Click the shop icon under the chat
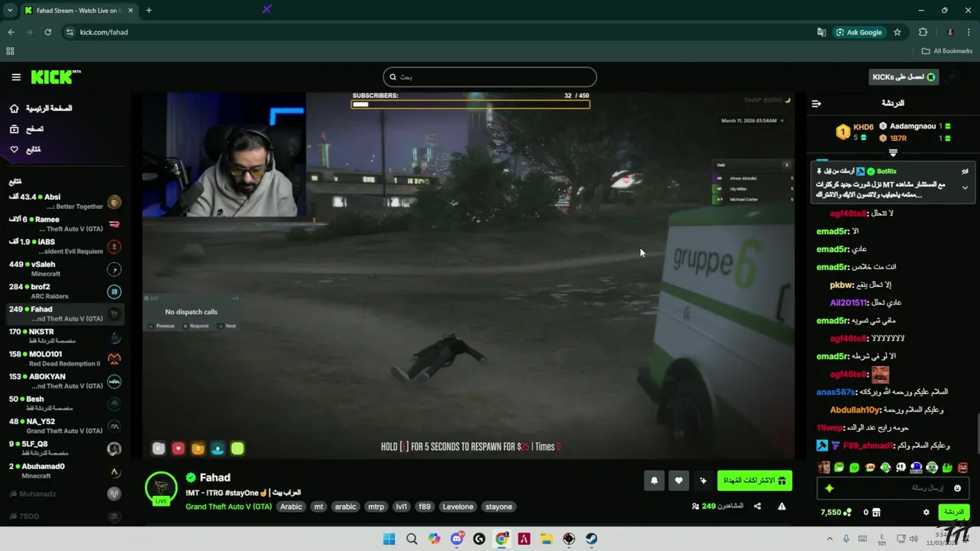The image size is (980, 551). tap(877, 512)
